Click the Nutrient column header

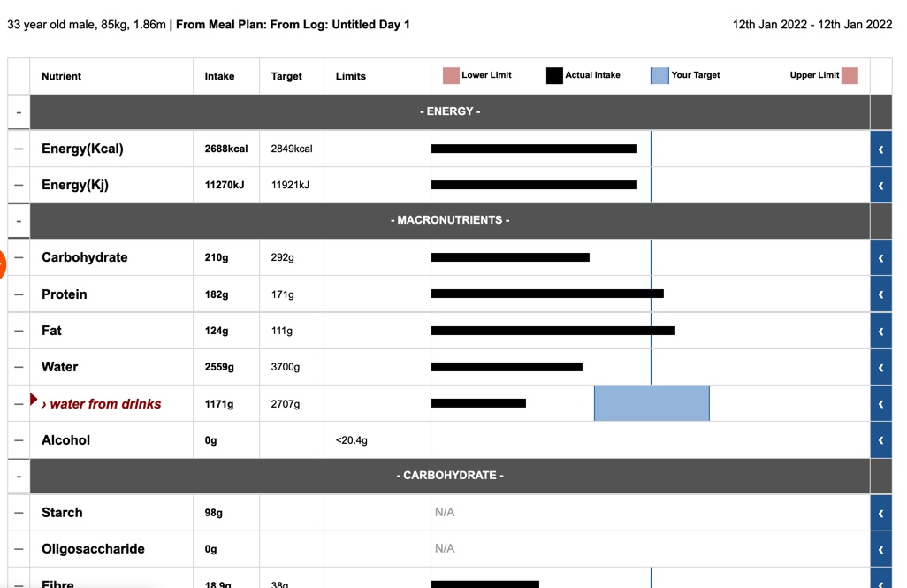click(61, 77)
